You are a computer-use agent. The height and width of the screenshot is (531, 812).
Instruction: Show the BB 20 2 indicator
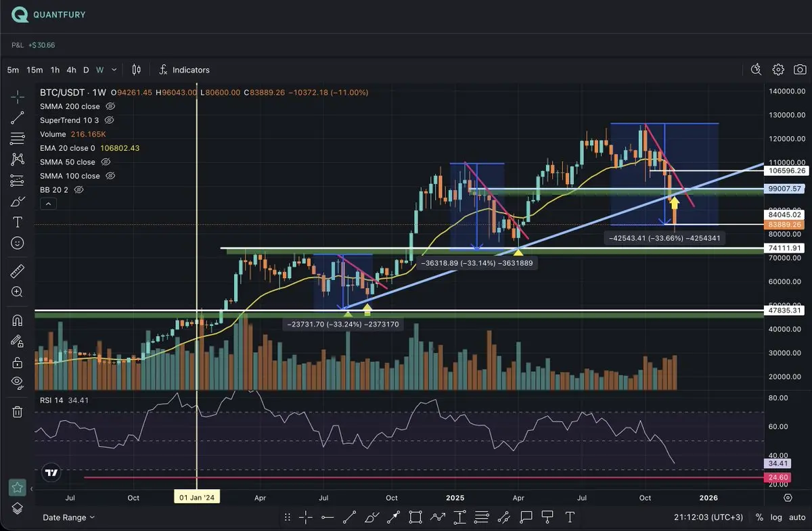78,189
